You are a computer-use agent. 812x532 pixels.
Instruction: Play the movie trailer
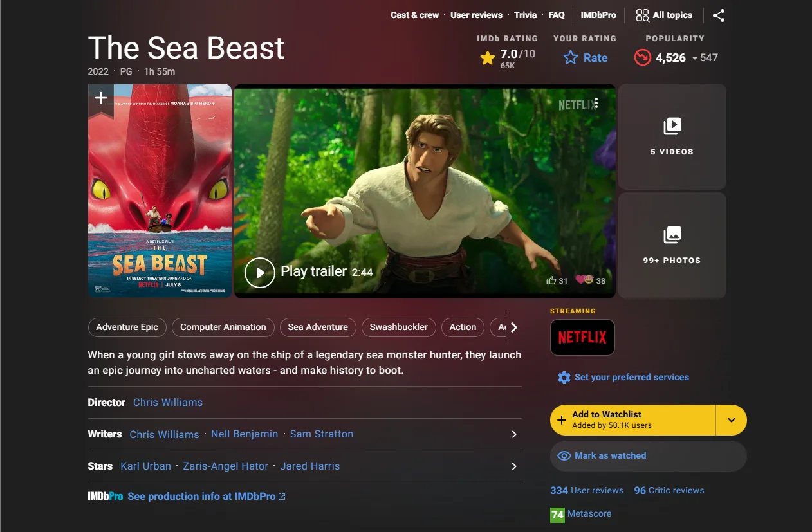[x=259, y=272]
